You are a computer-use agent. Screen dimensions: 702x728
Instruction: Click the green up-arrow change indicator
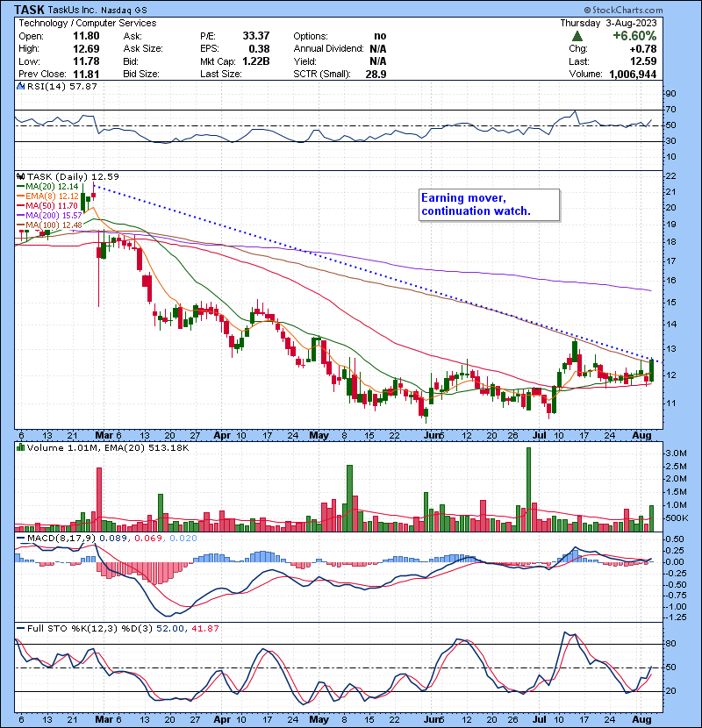click(577, 36)
